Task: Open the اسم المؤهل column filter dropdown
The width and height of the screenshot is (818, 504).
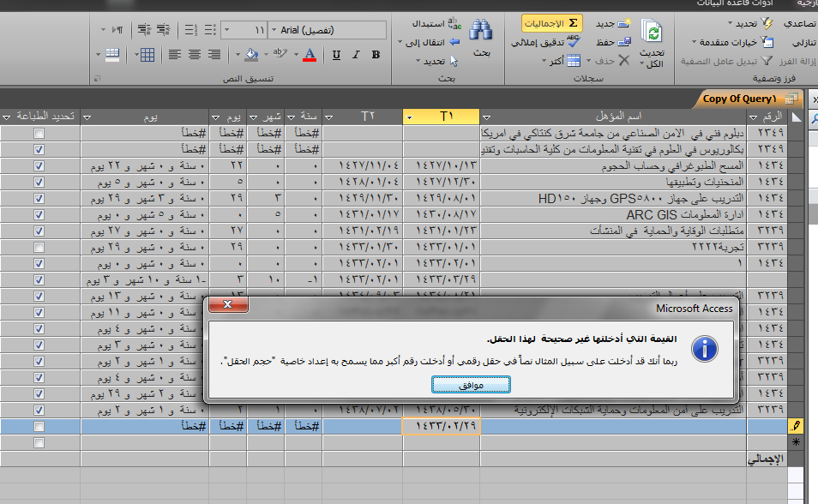Action: pos(486,117)
